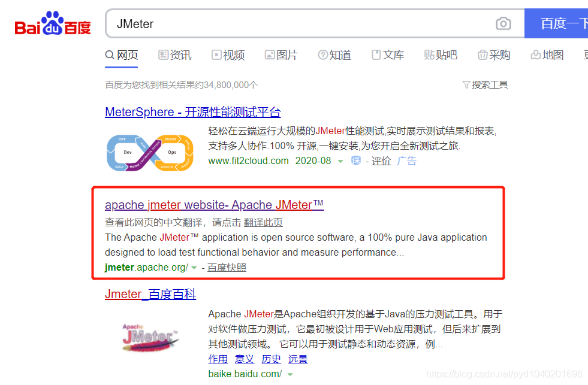Open the 知道 tab
588x385 pixels.
pyautogui.click(x=334, y=55)
